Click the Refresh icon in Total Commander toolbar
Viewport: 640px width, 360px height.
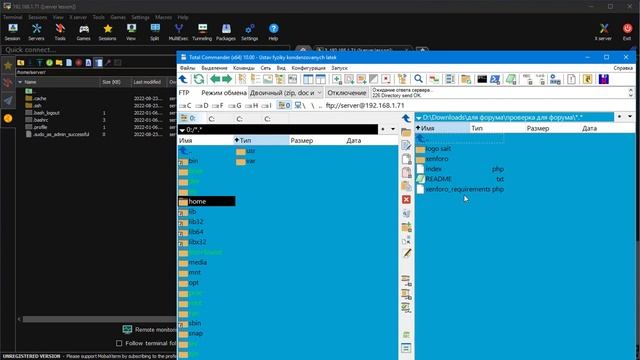(x=199, y=79)
